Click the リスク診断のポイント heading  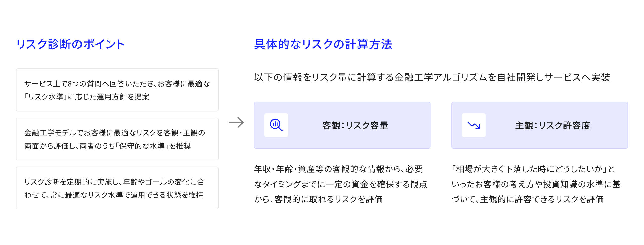70,44
